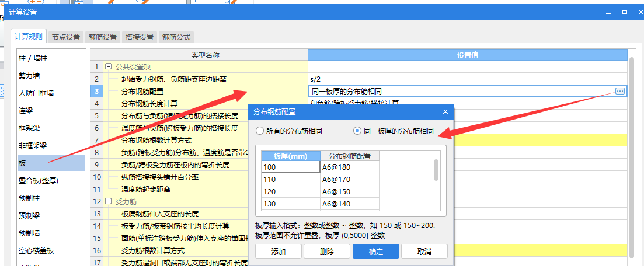Click the 板厚 120 cell
The image size is (644, 266).
coord(291,192)
